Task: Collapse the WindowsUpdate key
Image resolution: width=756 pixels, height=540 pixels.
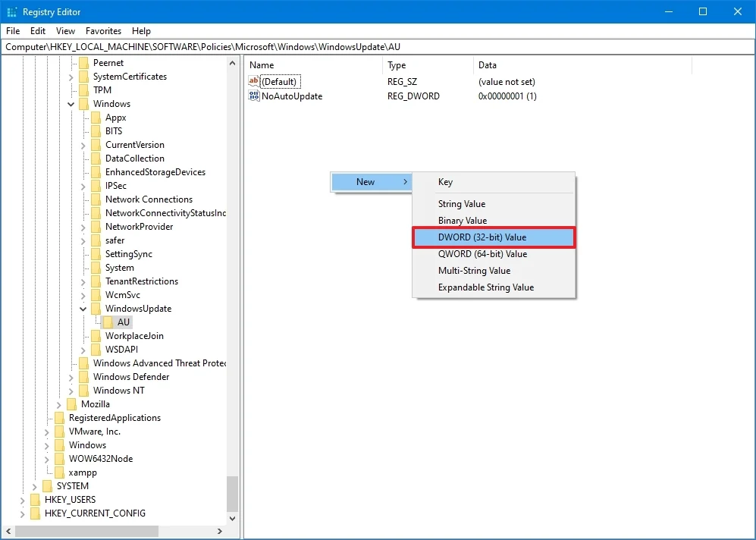Action: tap(83, 309)
